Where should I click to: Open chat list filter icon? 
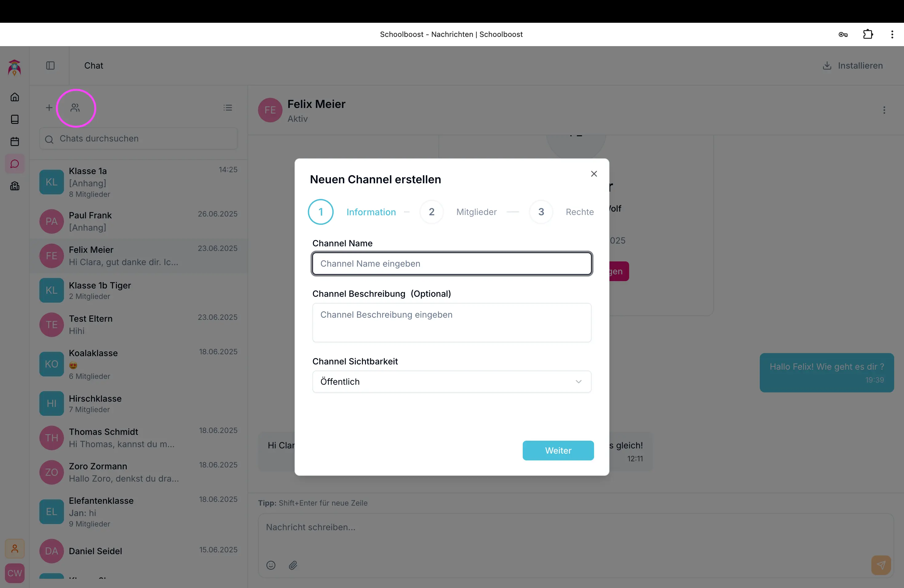pos(228,108)
